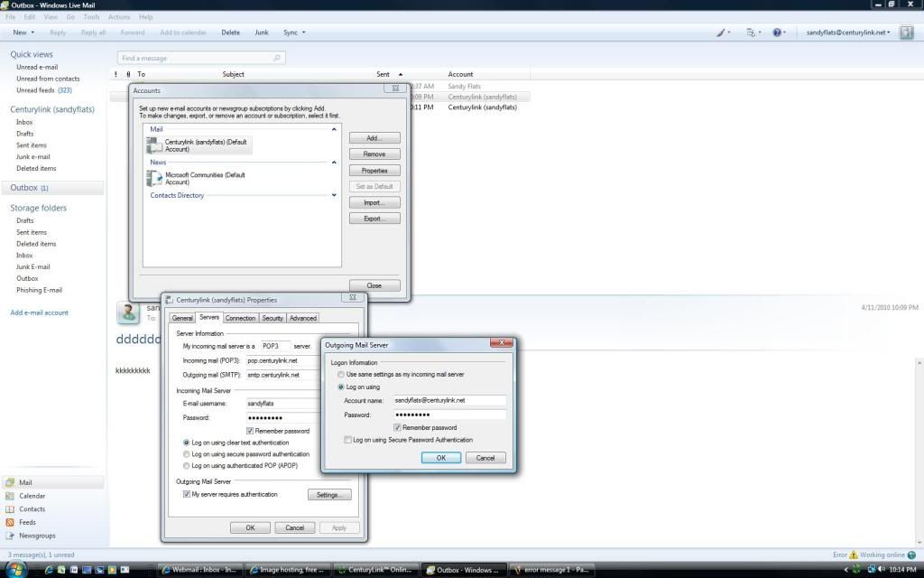The width and height of the screenshot is (924, 578).
Task: Click Cancel in Outgoing Mail Server dialog
Action: click(485, 458)
